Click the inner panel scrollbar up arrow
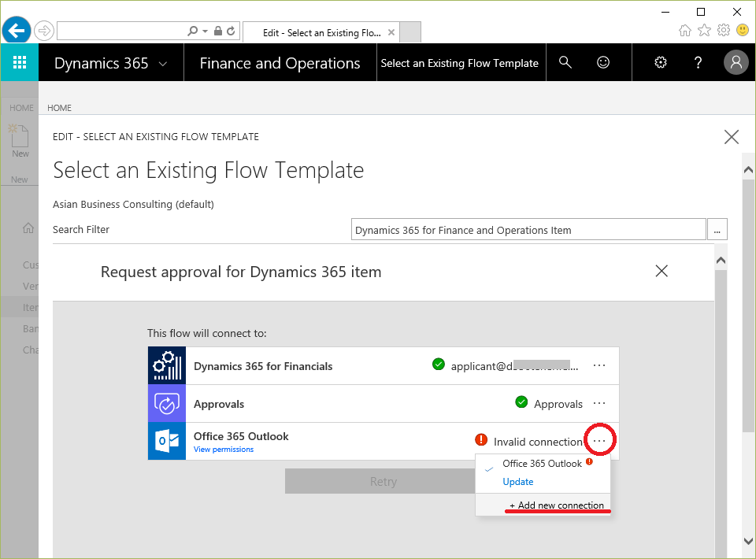 coord(721,261)
